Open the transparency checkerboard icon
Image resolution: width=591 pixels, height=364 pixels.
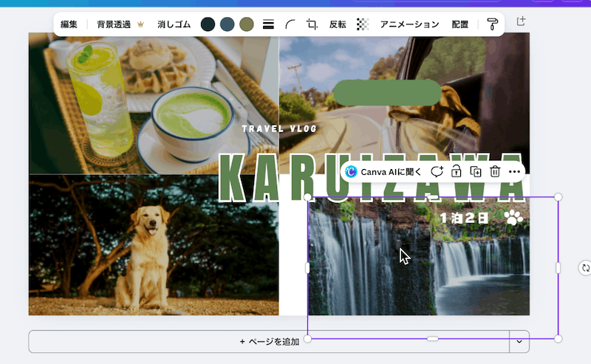click(363, 24)
